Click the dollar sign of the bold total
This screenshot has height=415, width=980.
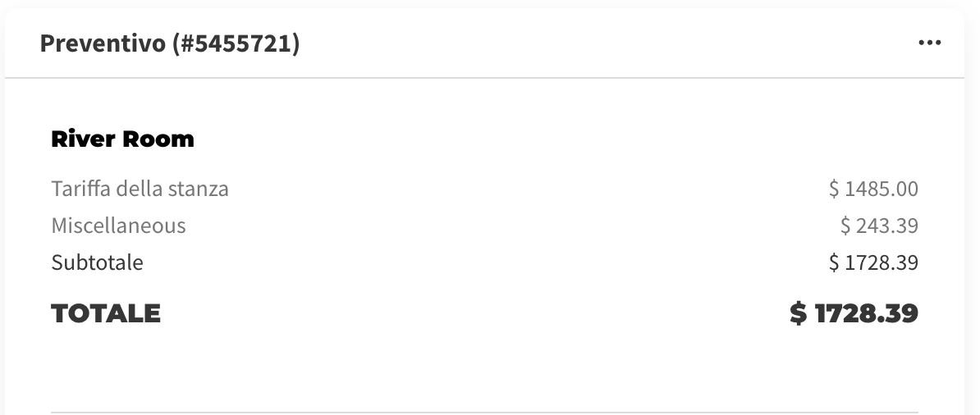799,313
